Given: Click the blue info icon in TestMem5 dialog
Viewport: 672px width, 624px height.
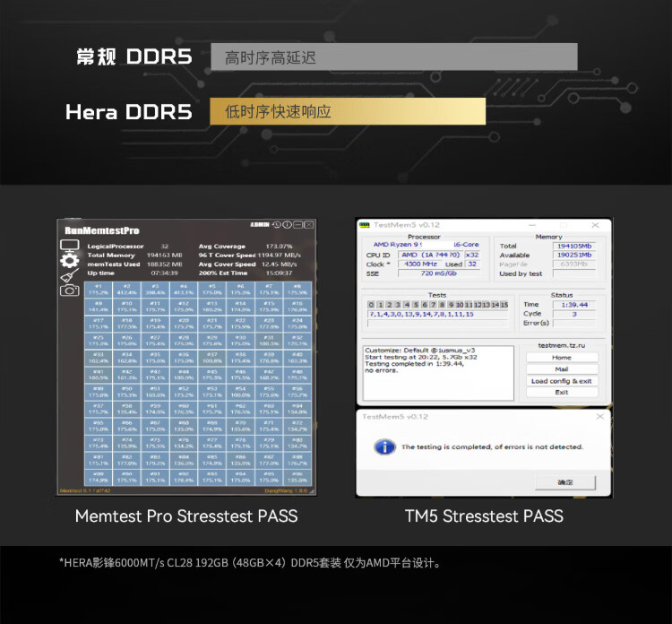Looking at the screenshot, I should point(383,446).
